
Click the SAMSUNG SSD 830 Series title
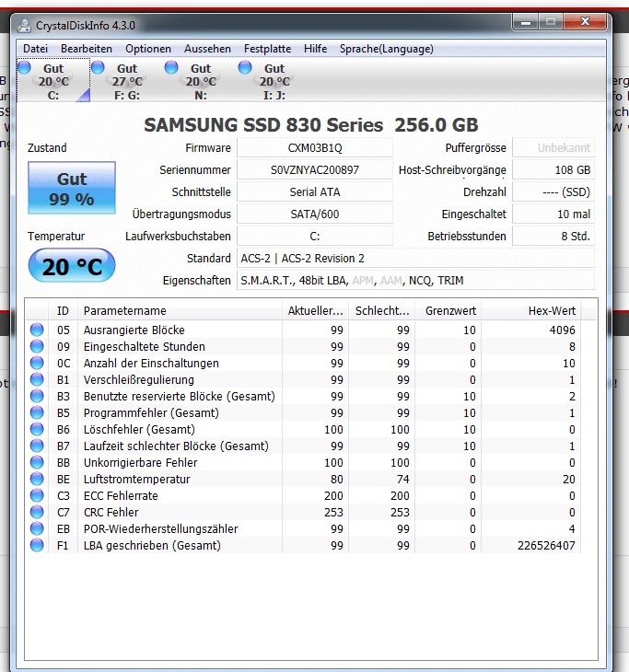311,125
